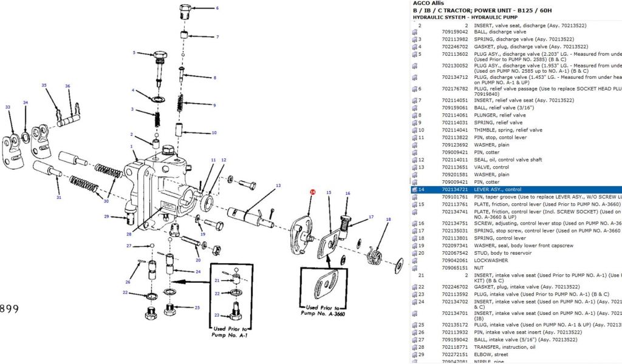
Task: Click callout number 18 beside the coil spring
Action: (388, 219)
